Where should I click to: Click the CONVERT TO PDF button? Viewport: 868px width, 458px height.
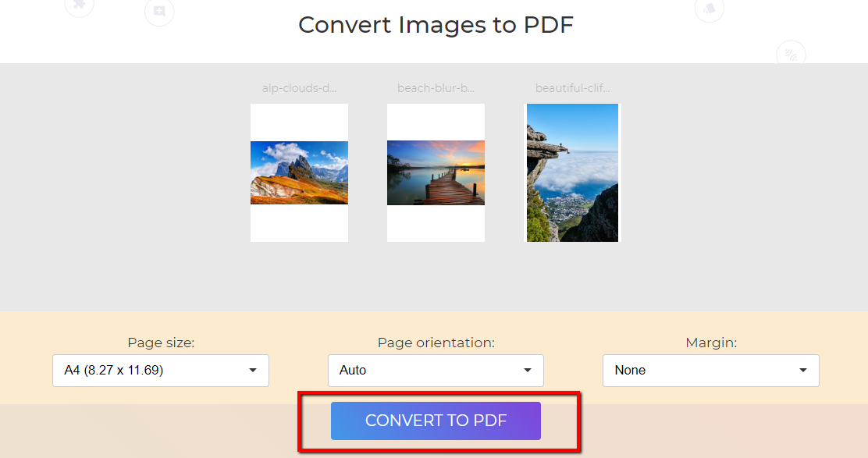point(436,421)
